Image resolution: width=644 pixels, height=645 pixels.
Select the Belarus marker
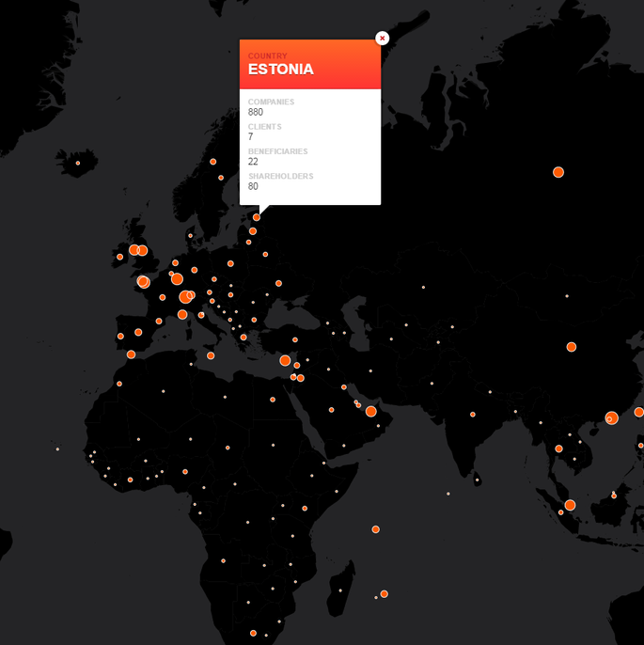[x=265, y=254]
